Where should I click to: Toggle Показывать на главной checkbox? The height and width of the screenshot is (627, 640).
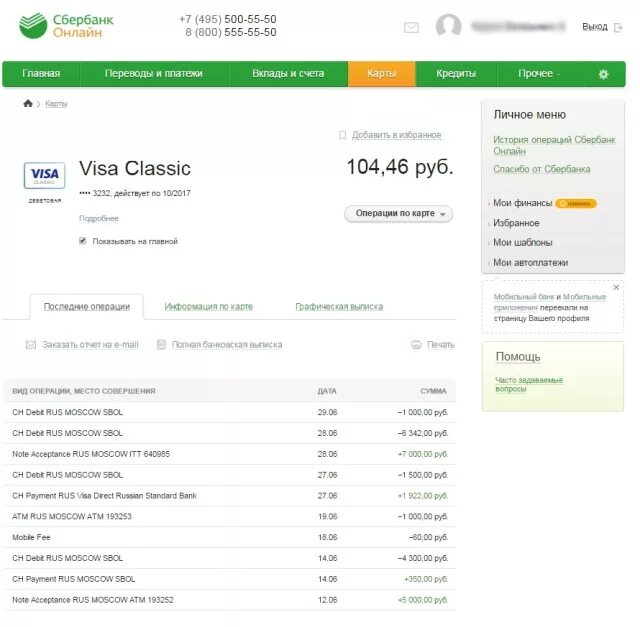pos(83,241)
